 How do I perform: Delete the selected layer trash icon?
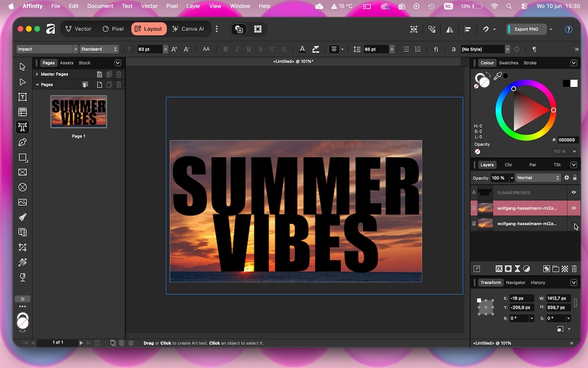tap(574, 269)
